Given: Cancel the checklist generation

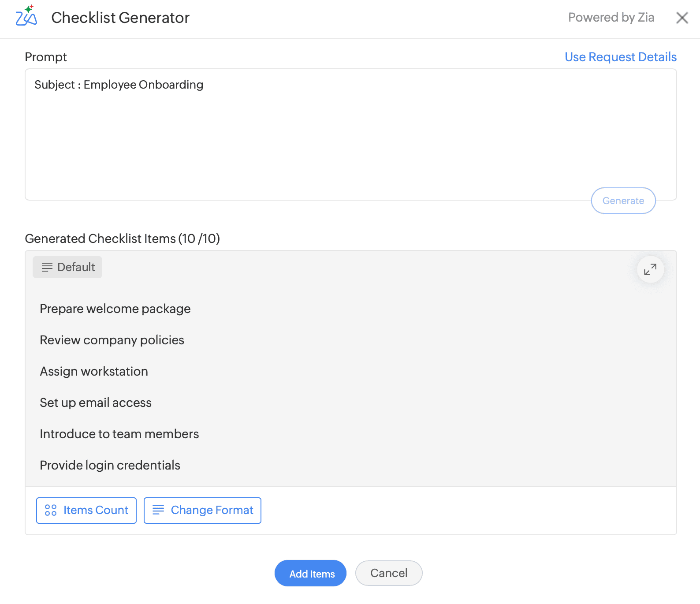Looking at the screenshot, I should click(388, 573).
